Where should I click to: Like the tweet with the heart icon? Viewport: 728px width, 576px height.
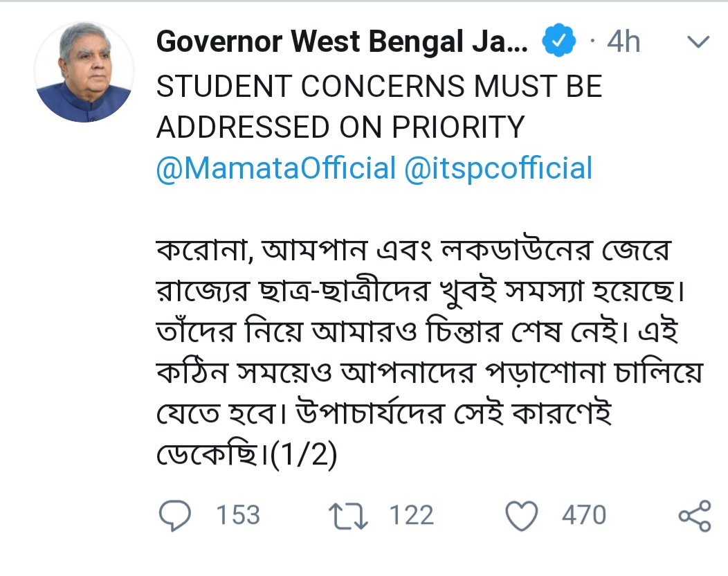tap(522, 516)
